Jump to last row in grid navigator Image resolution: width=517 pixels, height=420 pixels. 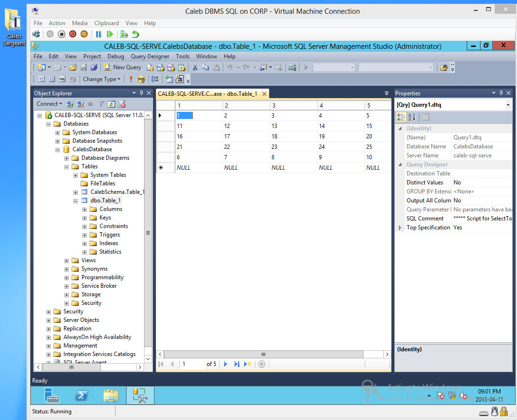tap(237, 364)
